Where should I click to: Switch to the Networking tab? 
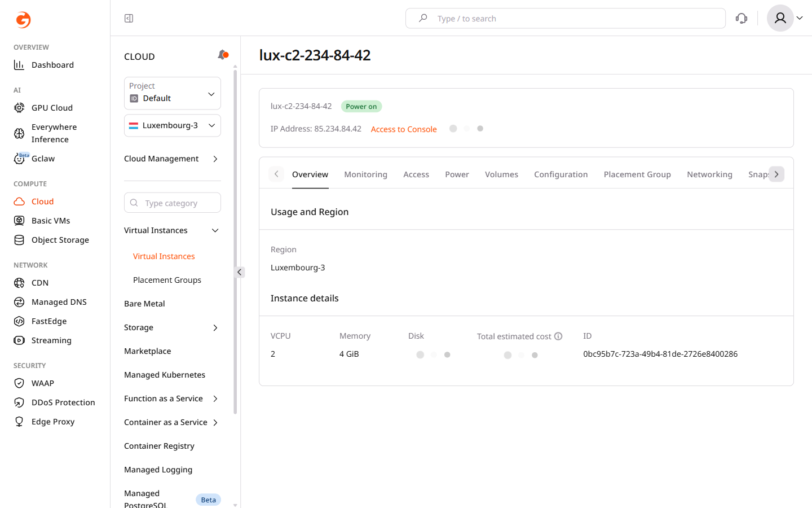pyautogui.click(x=709, y=174)
